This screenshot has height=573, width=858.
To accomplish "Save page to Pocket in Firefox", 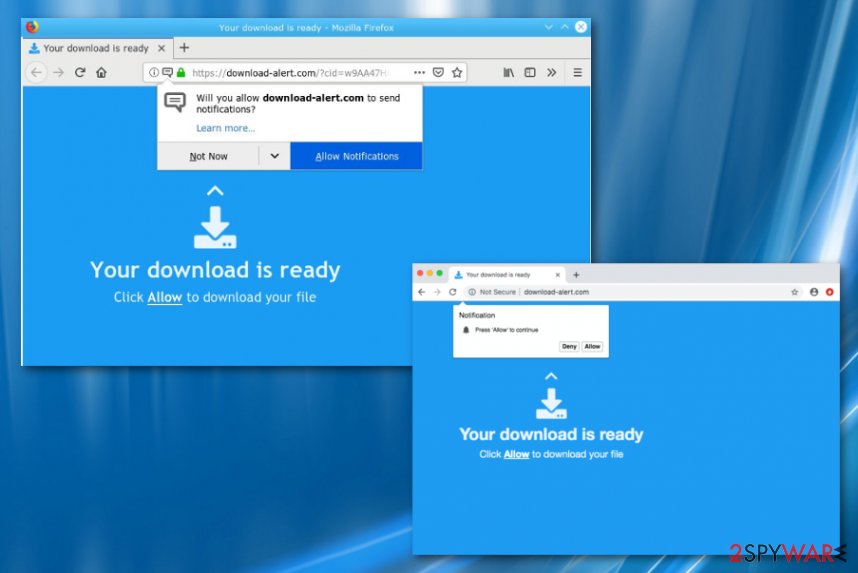I will pyautogui.click(x=438, y=72).
